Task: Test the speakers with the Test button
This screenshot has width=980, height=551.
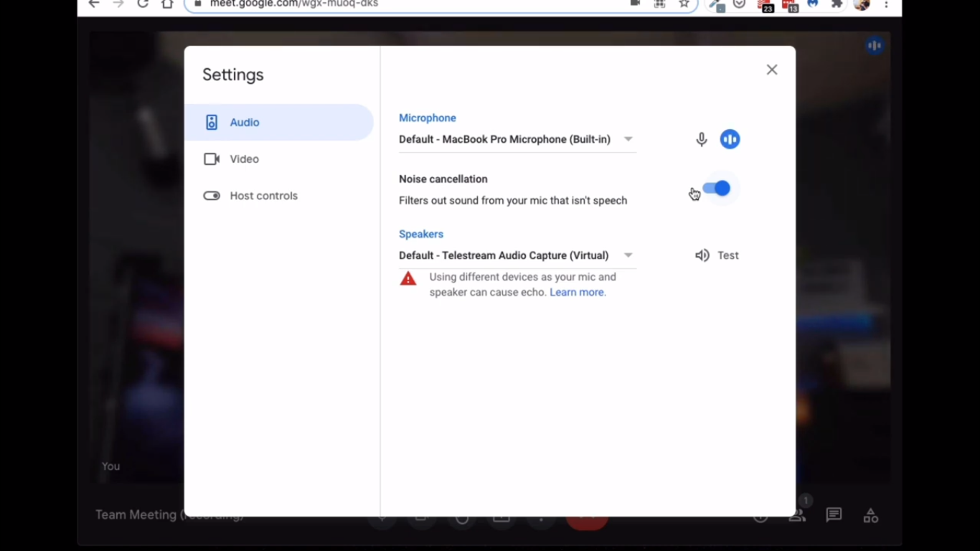Action: click(717, 255)
